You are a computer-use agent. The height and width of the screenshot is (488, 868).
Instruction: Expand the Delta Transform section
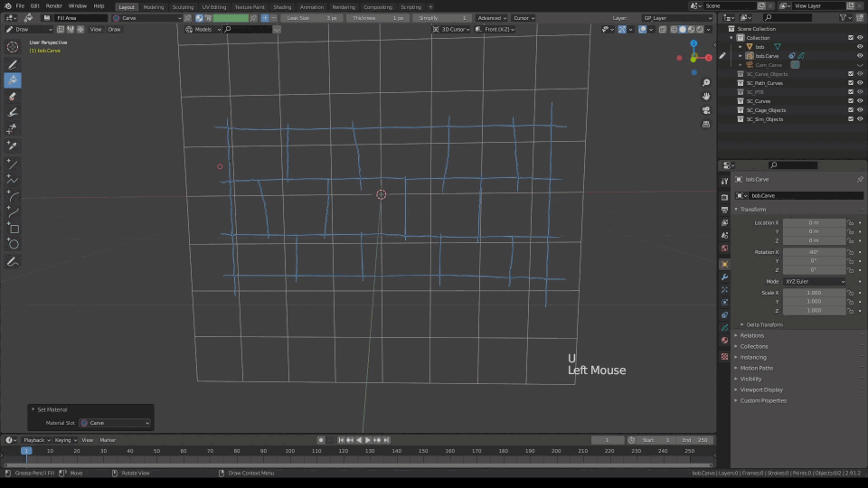coord(764,324)
